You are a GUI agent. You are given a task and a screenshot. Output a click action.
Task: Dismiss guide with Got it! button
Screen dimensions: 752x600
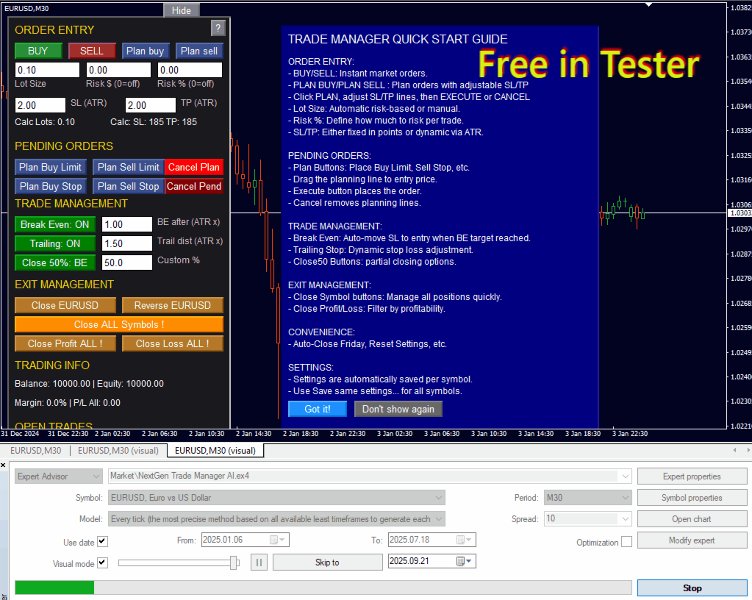click(317, 409)
